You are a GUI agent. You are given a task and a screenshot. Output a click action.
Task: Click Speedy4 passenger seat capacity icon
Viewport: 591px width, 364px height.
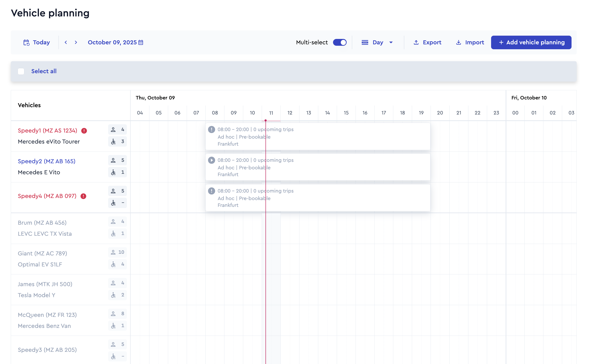(x=113, y=191)
